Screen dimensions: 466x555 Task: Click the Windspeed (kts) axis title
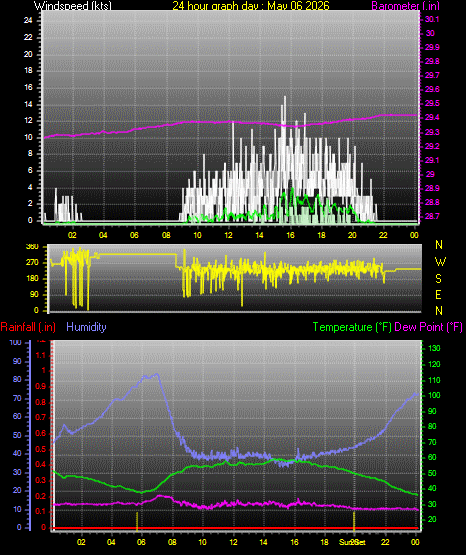click(73, 5)
